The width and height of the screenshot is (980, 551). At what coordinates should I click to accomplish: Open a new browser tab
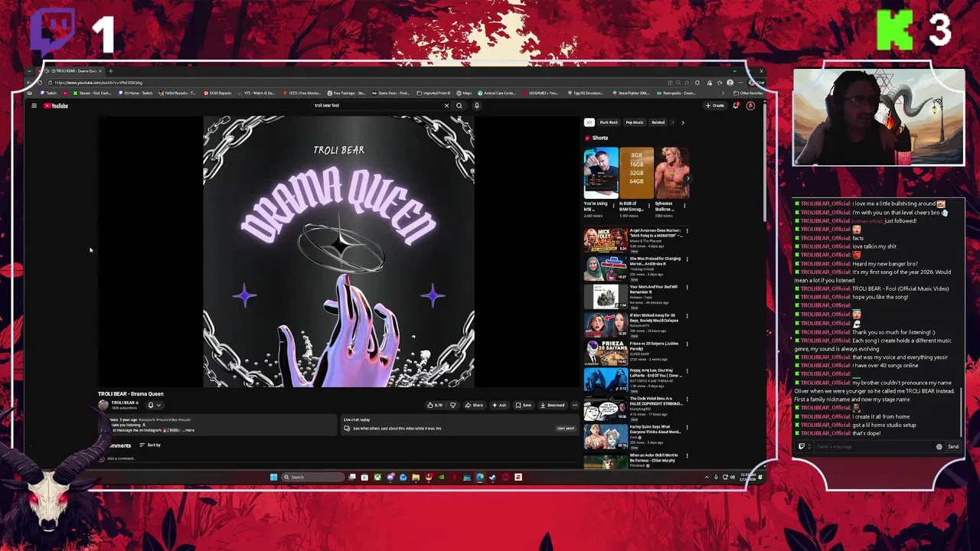[110, 71]
